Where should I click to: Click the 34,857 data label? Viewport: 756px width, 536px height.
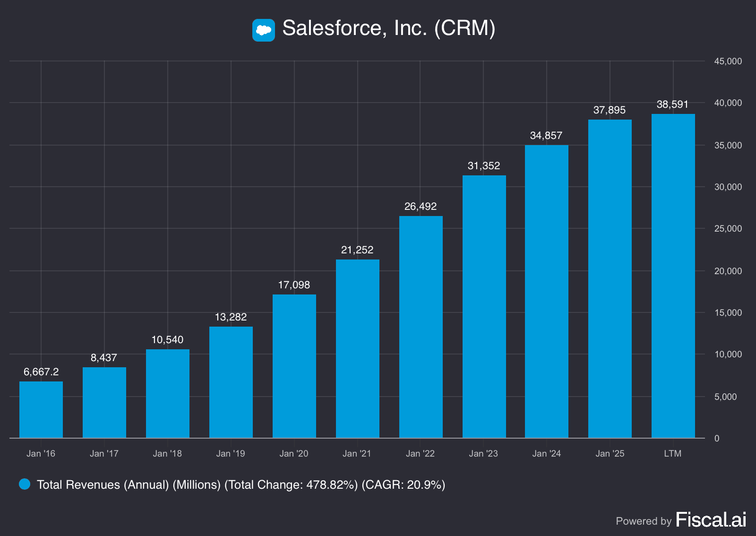pos(546,136)
